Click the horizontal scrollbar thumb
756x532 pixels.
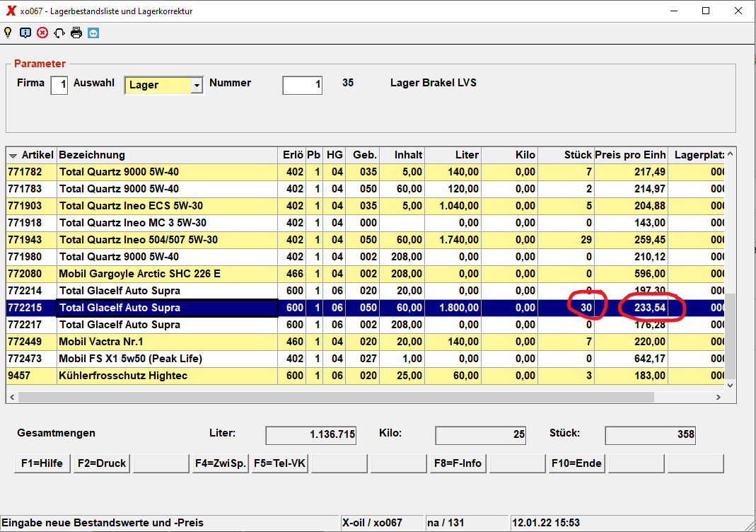point(336,397)
